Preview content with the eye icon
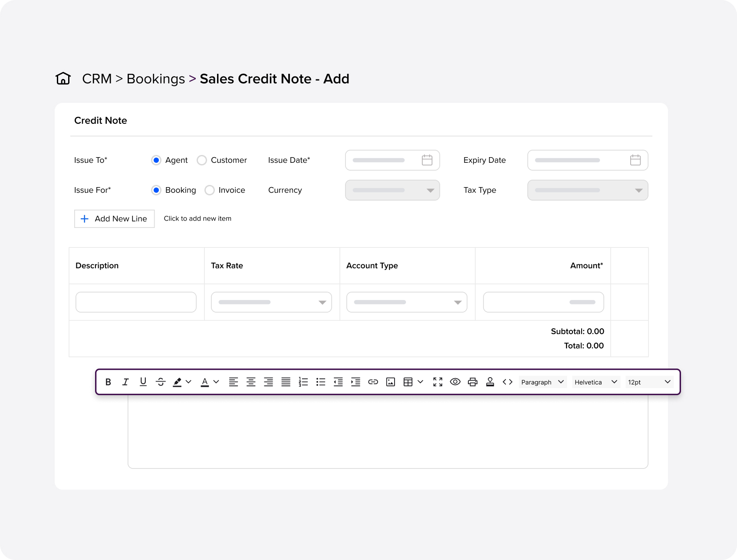Viewport: 737px width, 560px height. coord(455,382)
